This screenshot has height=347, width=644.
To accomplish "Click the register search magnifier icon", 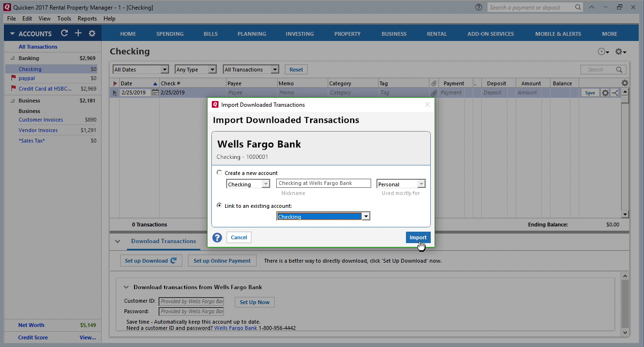I will (620, 70).
